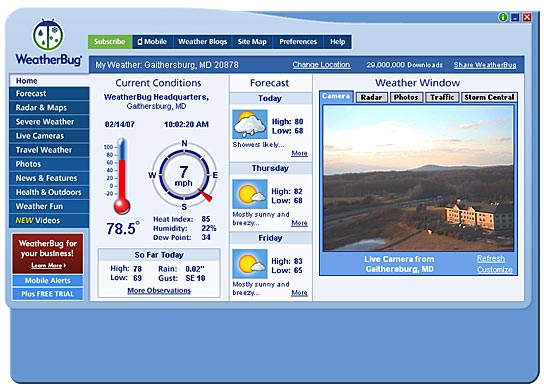Click the thermometer temperature gauge
Image resolution: width=544 pixels, height=390 pixels.
click(122, 176)
